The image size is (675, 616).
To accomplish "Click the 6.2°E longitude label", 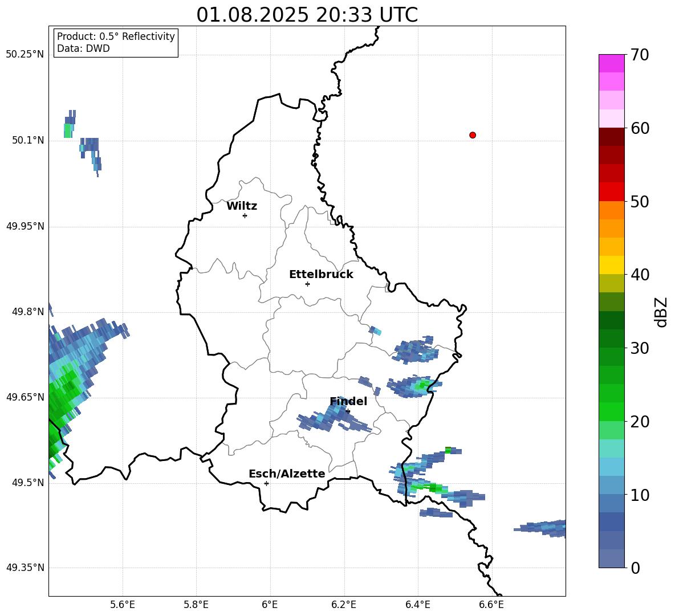I will point(344,605).
